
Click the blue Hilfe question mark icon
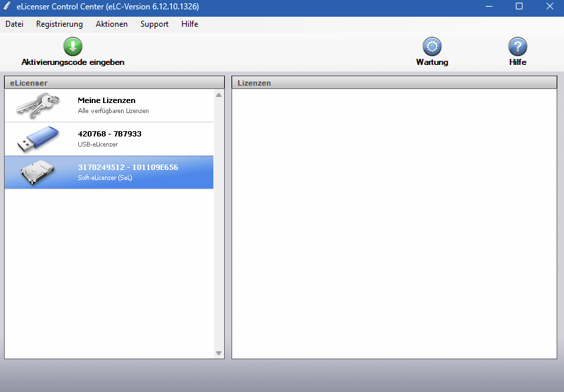[518, 46]
